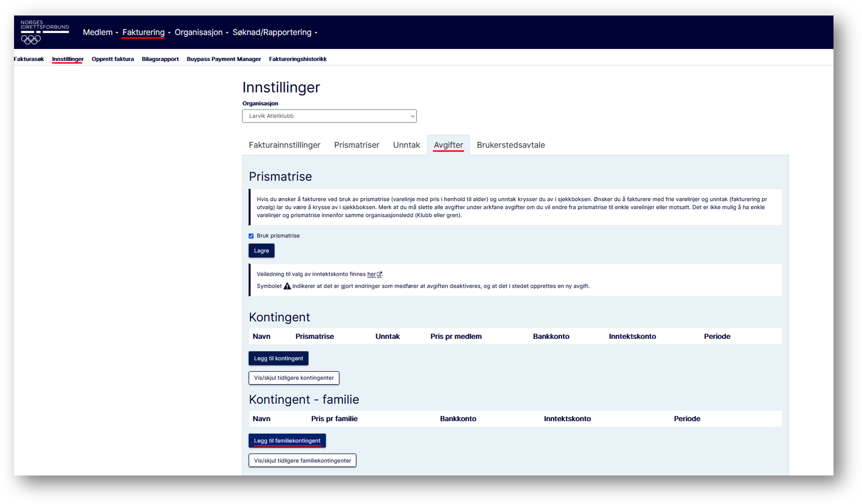
Task: Click the Innstillinger page heading
Action: 281,88
